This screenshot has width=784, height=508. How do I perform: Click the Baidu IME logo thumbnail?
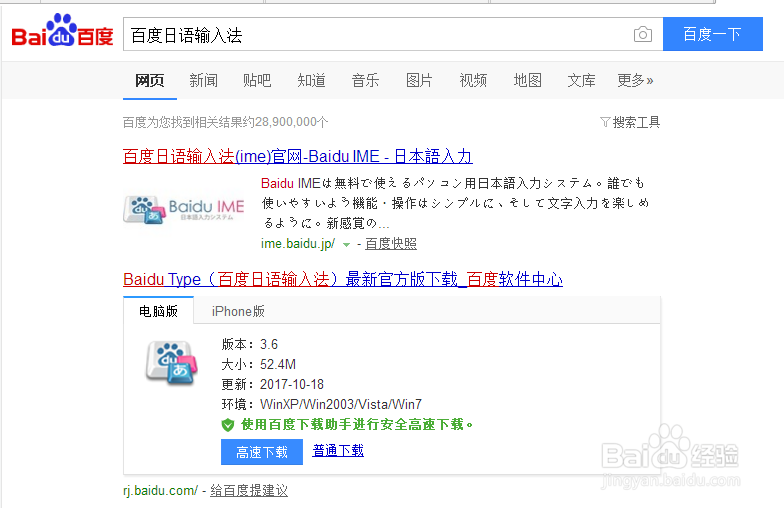point(184,209)
